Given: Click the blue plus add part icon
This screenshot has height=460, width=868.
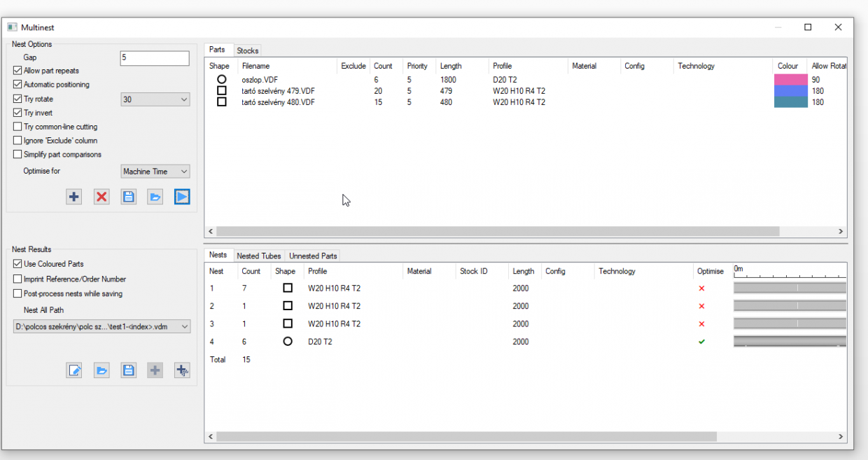Looking at the screenshot, I should 74,197.
